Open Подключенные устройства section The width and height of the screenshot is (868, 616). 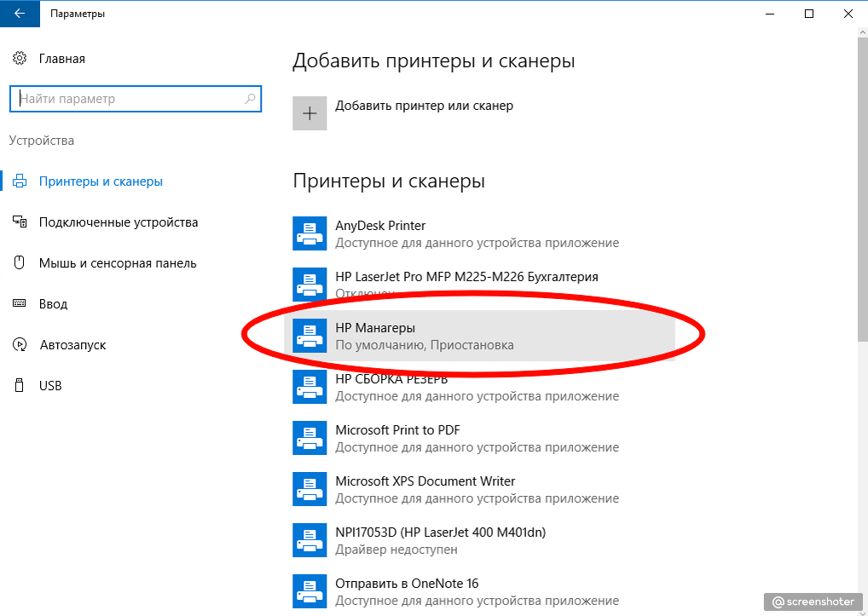pyautogui.click(x=119, y=222)
